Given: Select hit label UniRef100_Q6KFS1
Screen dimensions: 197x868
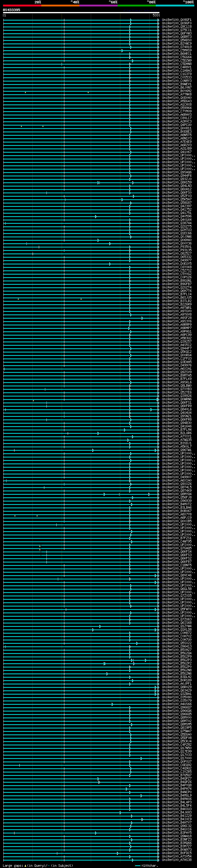Looking at the screenshot, I should point(177,402).
